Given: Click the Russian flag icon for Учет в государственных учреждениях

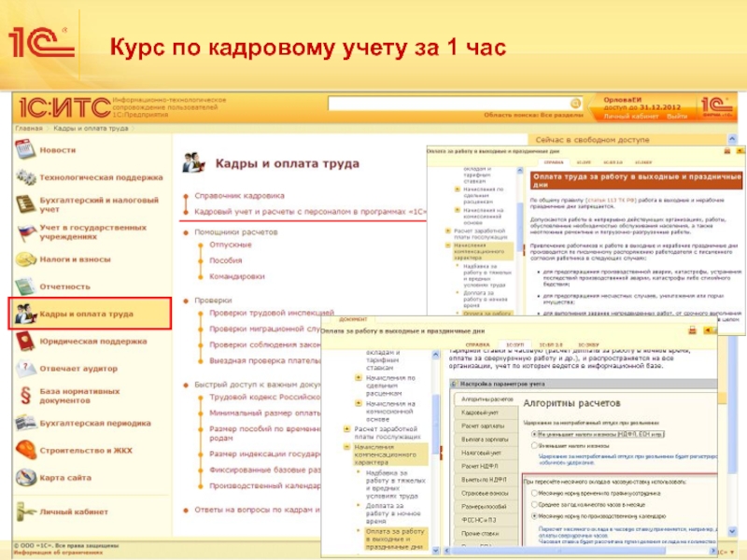Looking at the screenshot, I should tap(24, 231).
